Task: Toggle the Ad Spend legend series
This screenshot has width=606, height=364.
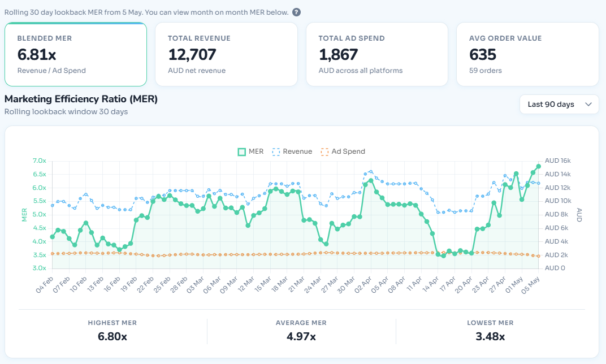Action: point(343,151)
